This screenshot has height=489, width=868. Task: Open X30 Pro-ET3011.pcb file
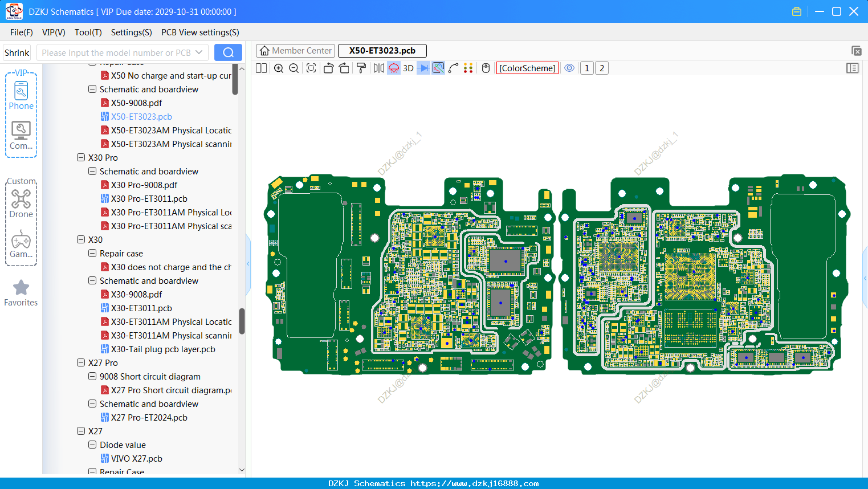(149, 199)
